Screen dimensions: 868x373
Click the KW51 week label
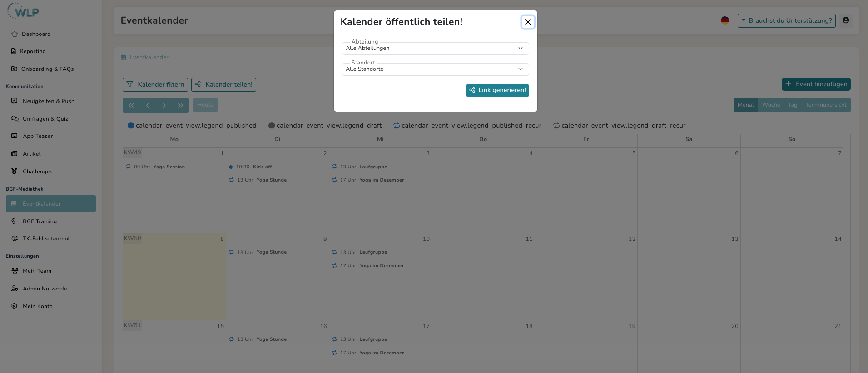coord(133,325)
